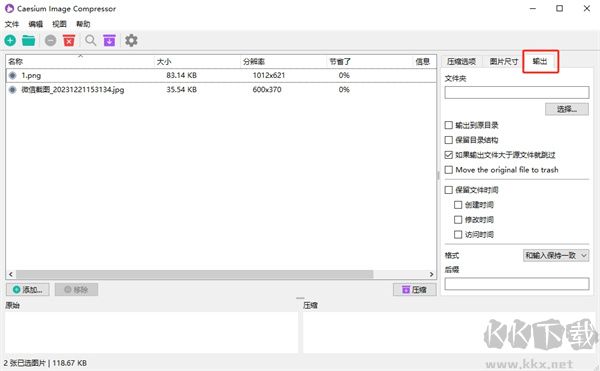Screen dimensions: 600x371
Task: Clear list with the red trash icon
Action: [69, 40]
